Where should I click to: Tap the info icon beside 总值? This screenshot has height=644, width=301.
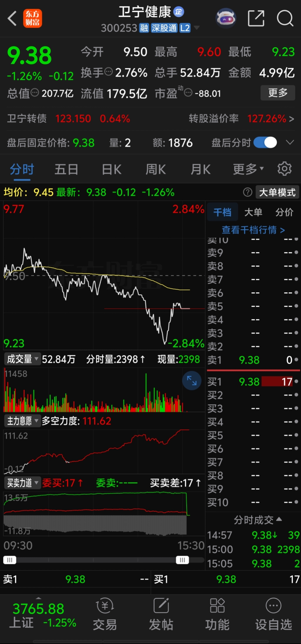point(35,93)
